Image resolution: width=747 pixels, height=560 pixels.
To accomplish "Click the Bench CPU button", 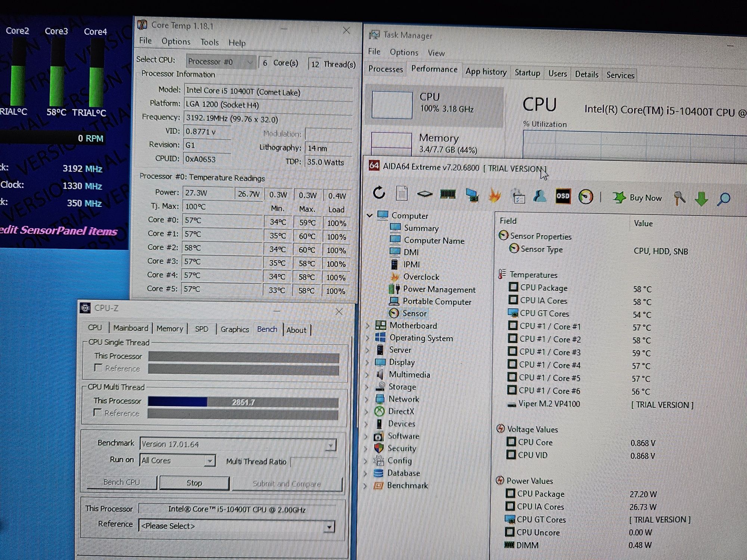I will pos(121,482).
